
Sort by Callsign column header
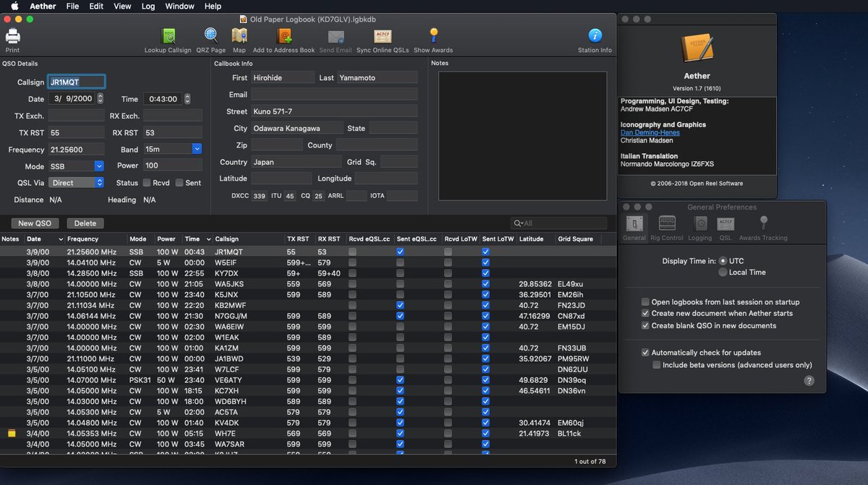[x=248, y=239]
